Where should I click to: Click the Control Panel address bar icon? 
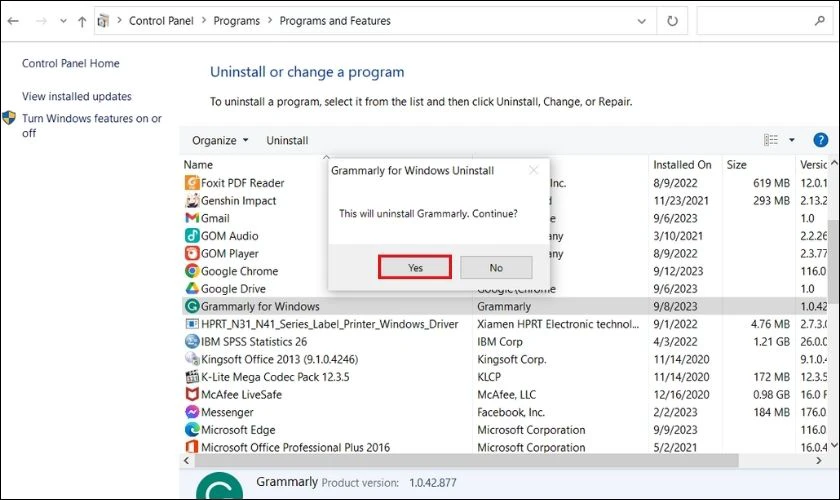coord(103,21)
